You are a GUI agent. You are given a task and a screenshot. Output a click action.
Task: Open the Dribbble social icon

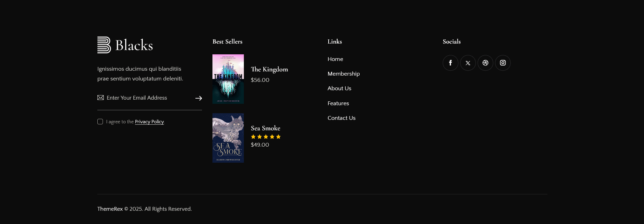coord(485,63)
